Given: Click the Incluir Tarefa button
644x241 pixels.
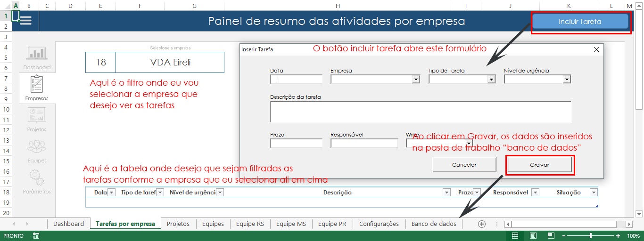Looking at the screenshot, I should click(x=580, y=22).
